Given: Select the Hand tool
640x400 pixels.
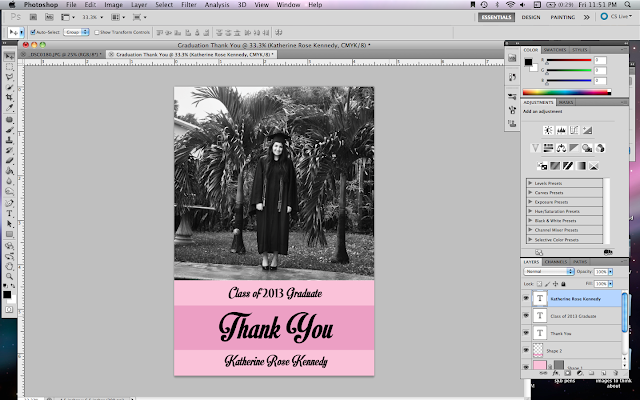Looking at the screenshot, I should coord(9,267).
